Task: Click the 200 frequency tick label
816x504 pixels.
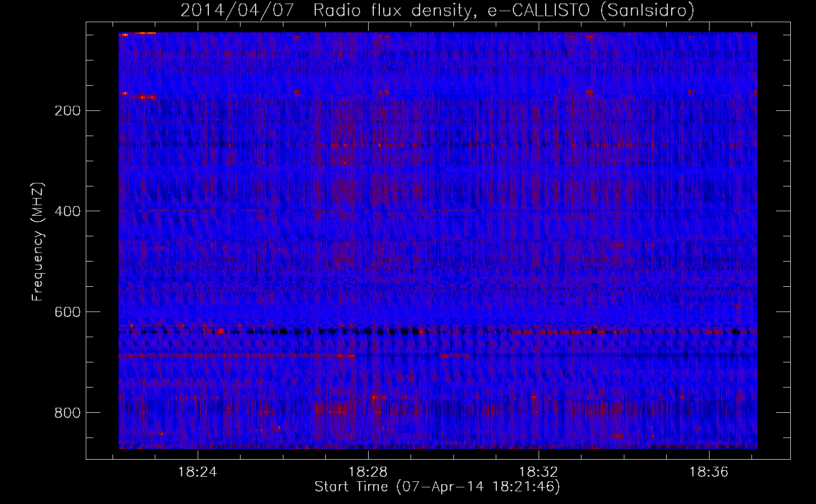Action: click(x=68, y=111)
